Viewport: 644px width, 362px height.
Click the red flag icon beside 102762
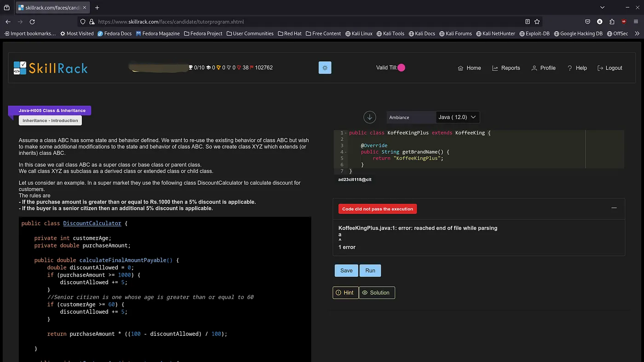tap(252, 68)
